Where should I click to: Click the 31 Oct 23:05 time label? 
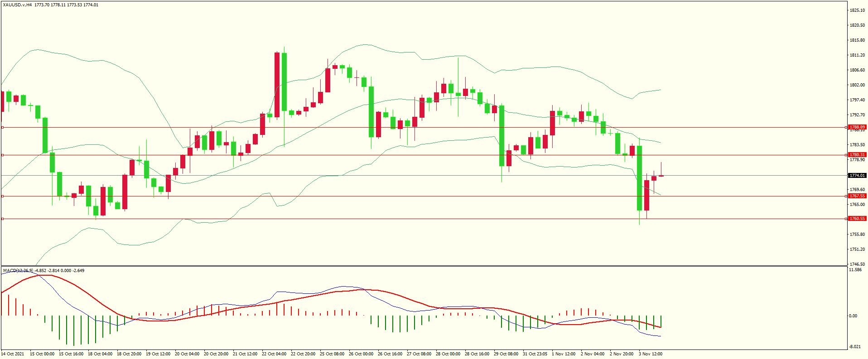(x=535, y=354)
